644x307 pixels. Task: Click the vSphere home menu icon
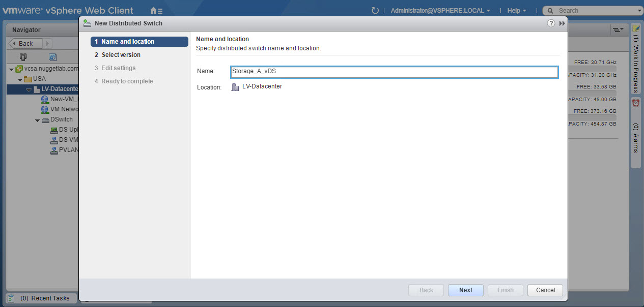[x=156, y=10]
